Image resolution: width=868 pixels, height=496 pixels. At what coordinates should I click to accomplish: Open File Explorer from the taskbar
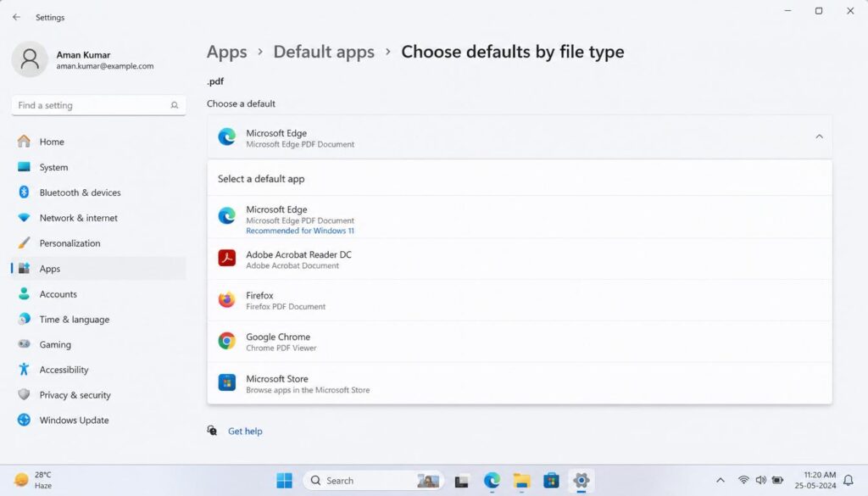(521, 481)
